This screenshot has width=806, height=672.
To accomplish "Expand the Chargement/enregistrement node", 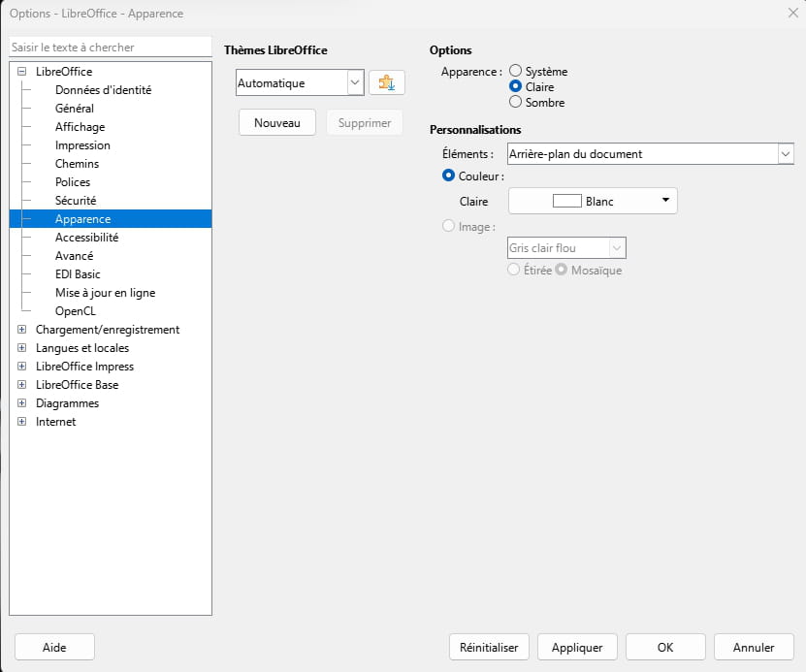I will point(21,330).
